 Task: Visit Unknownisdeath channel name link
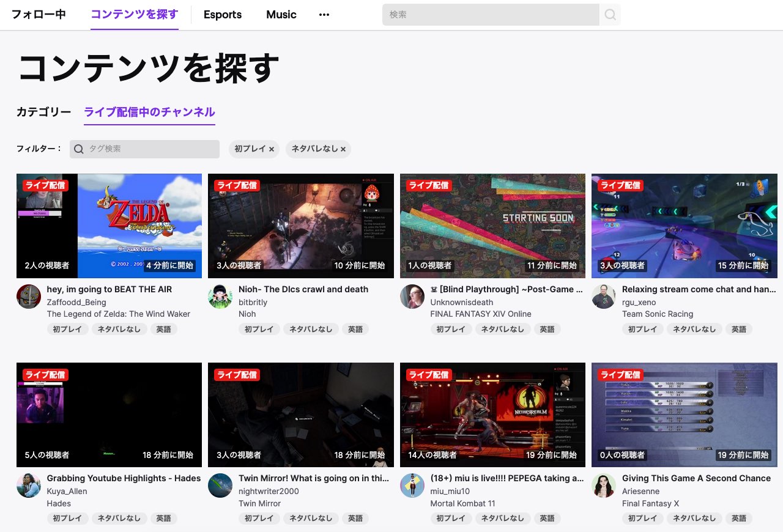click(462, 302)
